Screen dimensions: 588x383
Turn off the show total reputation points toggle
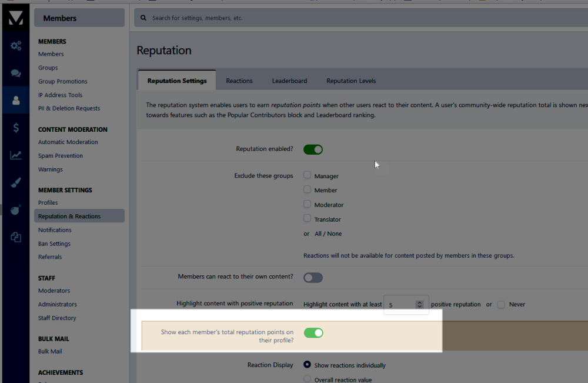point(313,333)
